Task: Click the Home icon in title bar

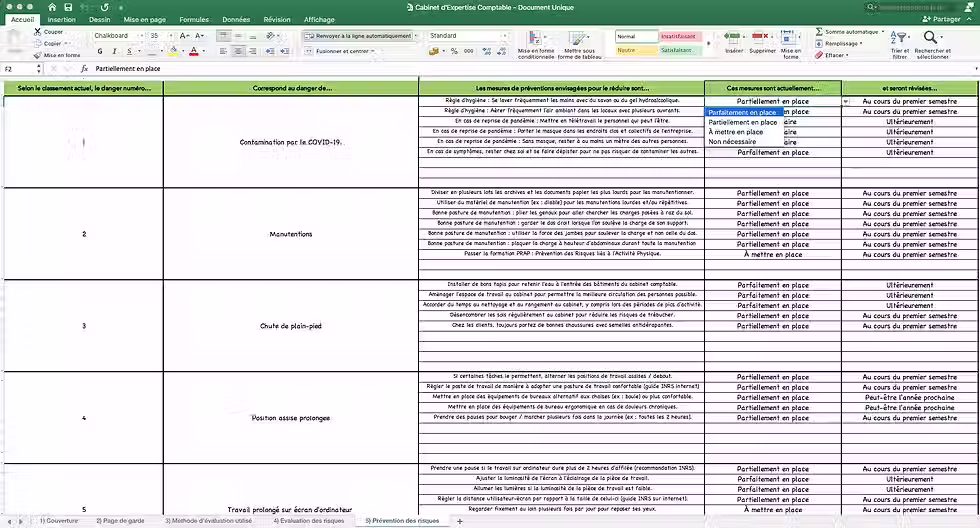Action: point(52,7)
